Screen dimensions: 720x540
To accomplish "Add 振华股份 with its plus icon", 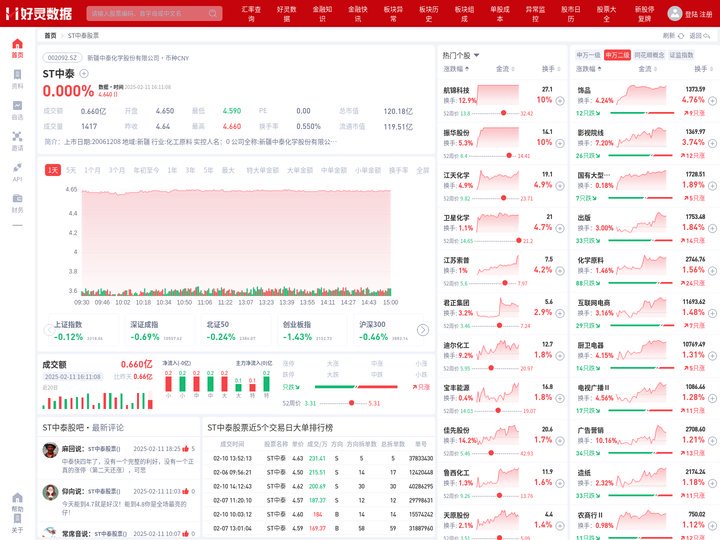I will [x=560, y=143].
